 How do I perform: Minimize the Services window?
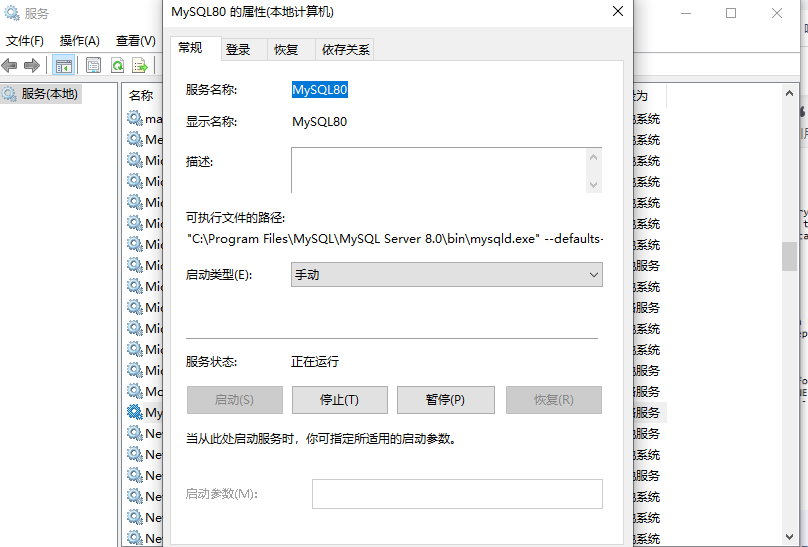pyautogui.click(x=686, y=13)
